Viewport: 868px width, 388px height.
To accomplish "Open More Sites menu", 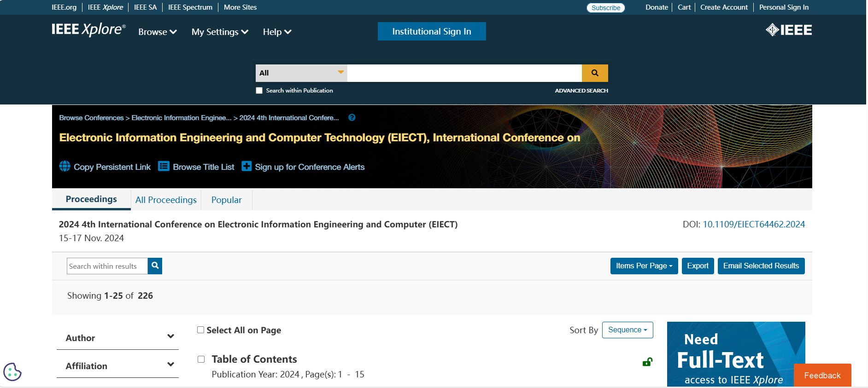I will coord(240,7).
